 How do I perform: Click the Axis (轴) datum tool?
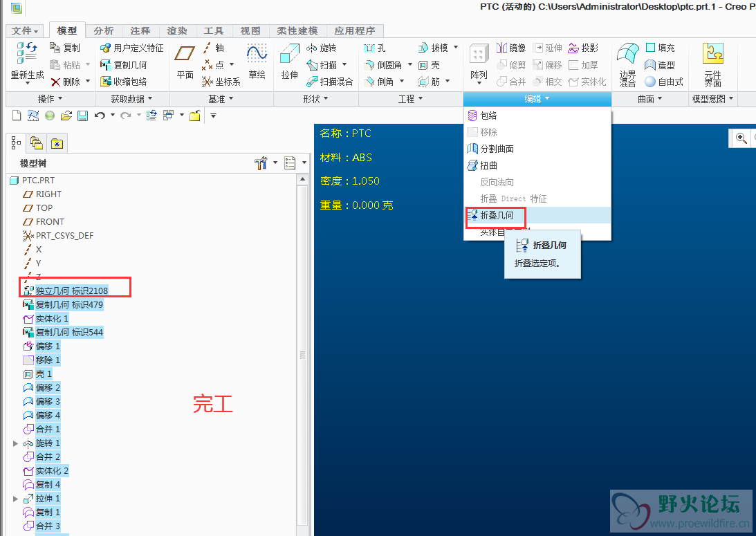pos(213,48)
